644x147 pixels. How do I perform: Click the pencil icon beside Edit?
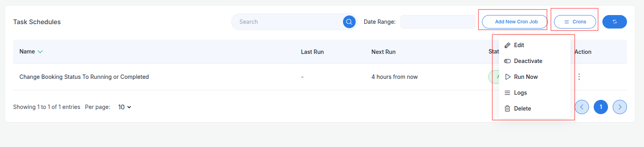coord(507,45)
